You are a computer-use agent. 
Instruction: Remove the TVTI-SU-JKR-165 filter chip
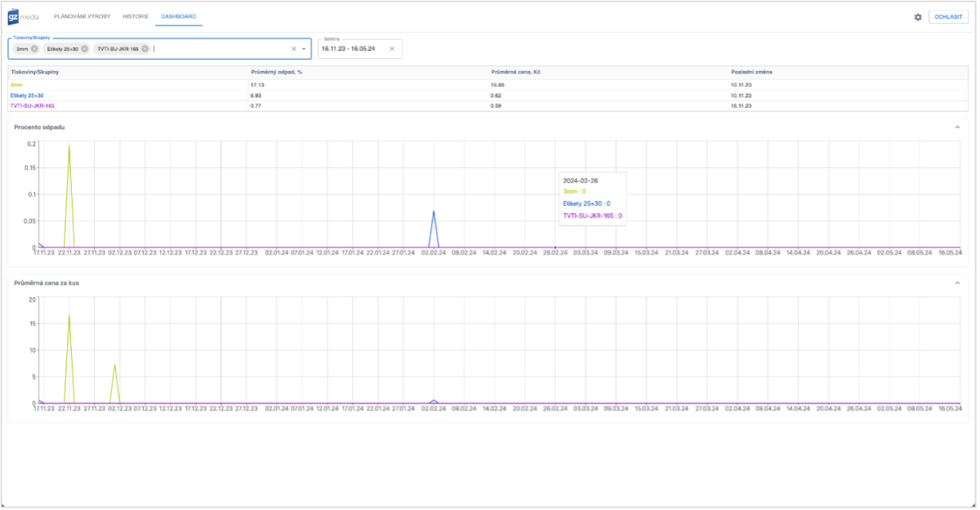(x=145, y=48)
